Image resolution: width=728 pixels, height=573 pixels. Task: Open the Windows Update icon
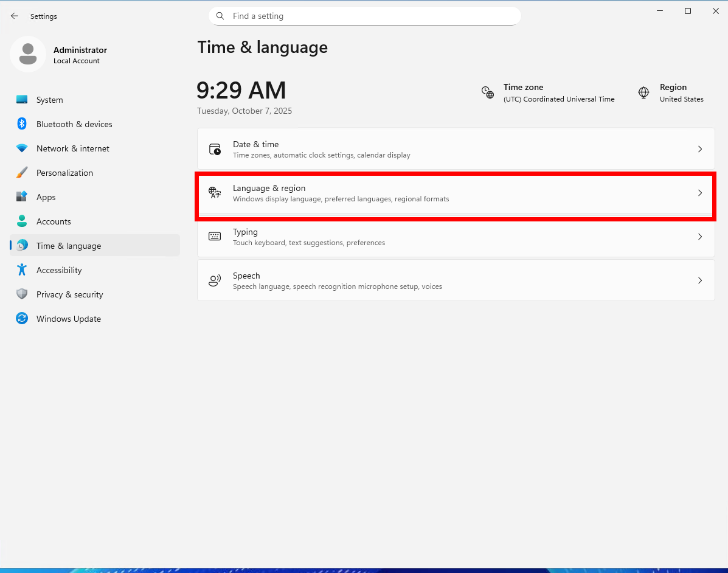pos(22,318)
